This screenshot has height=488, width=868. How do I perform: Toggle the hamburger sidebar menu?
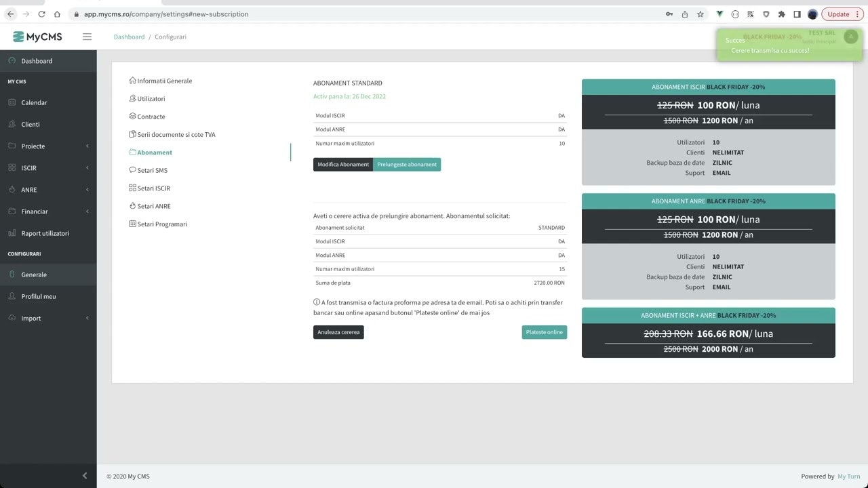click(87, 37)
